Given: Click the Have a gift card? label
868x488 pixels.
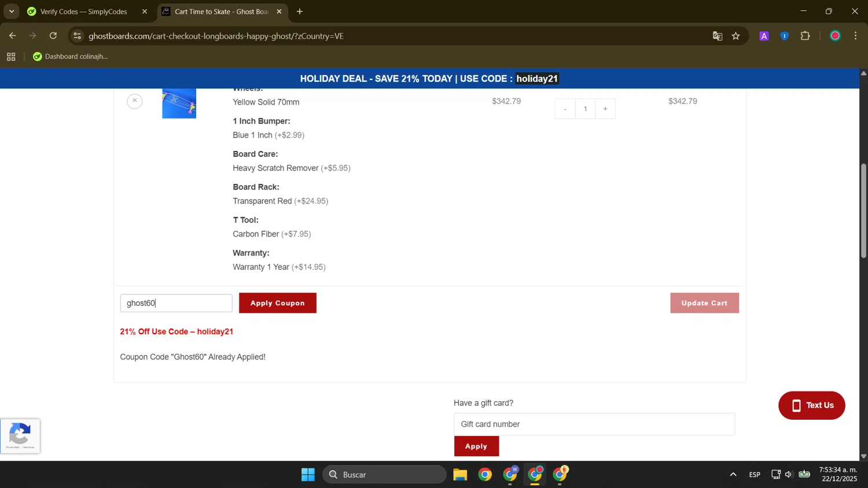Looking at the screenshot, I should coord(484,403).
